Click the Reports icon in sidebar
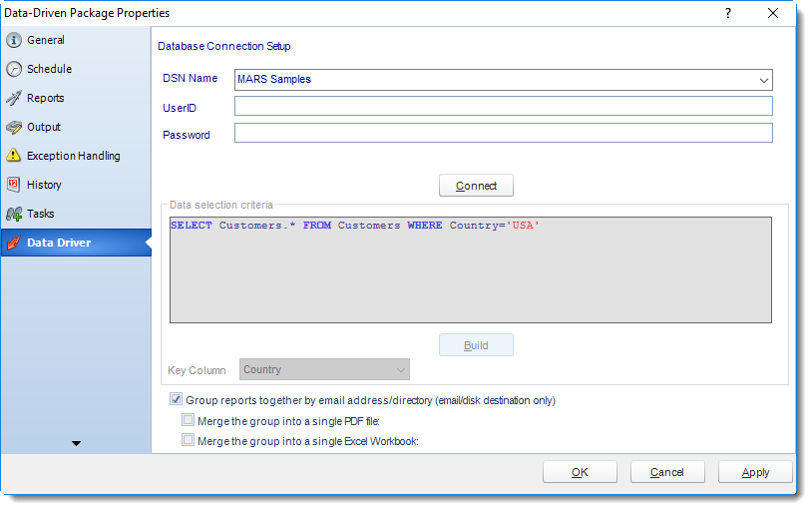 (x=14, y=98)
